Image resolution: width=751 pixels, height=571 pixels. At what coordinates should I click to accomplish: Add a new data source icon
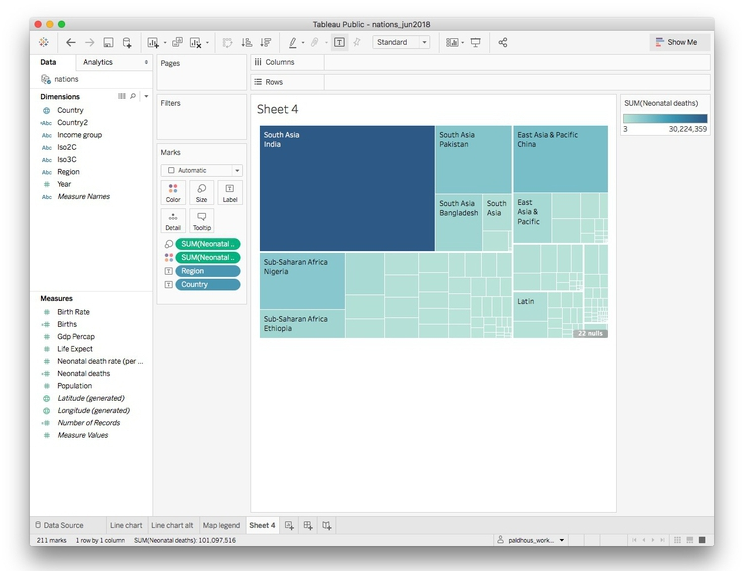[127, 42]
